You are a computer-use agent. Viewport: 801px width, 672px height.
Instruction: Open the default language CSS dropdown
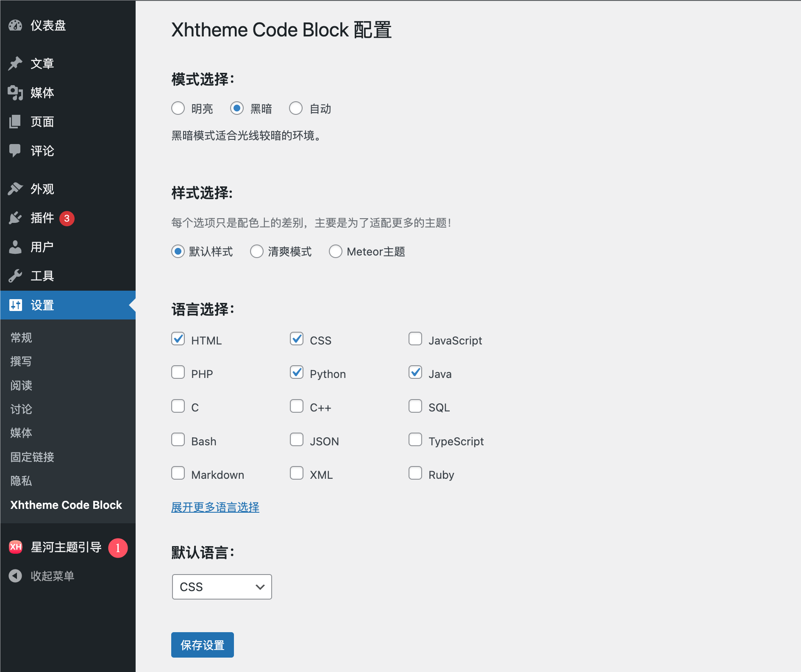pos(222,587)
